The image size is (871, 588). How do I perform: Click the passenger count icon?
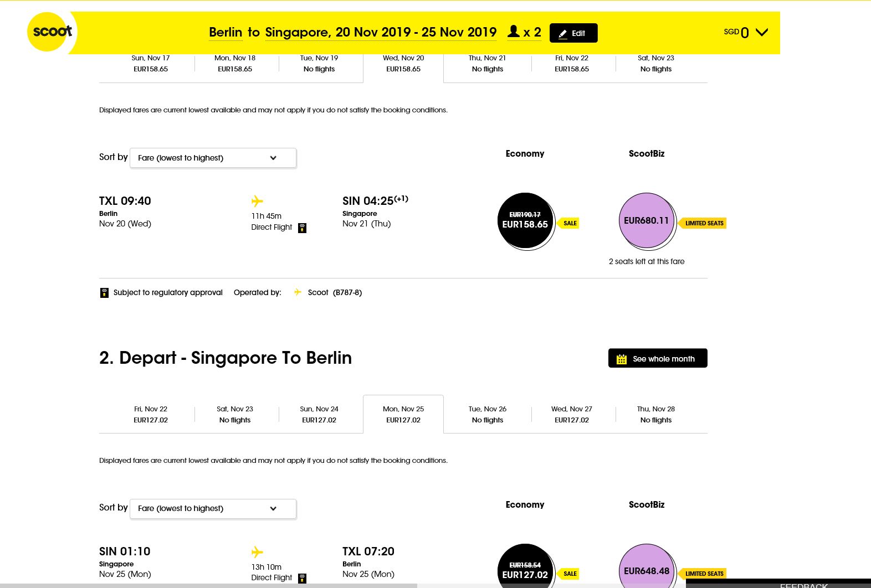[514, 32]
